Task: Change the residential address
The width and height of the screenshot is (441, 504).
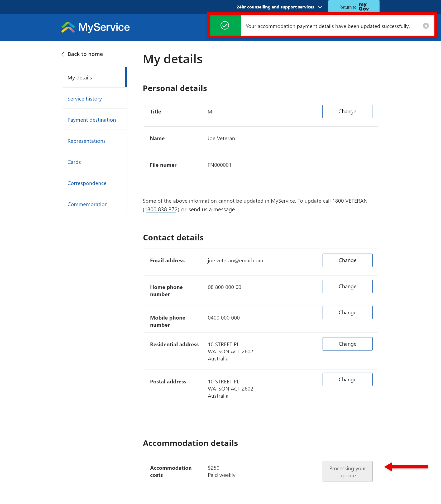Action: click(x=347, y=344)
